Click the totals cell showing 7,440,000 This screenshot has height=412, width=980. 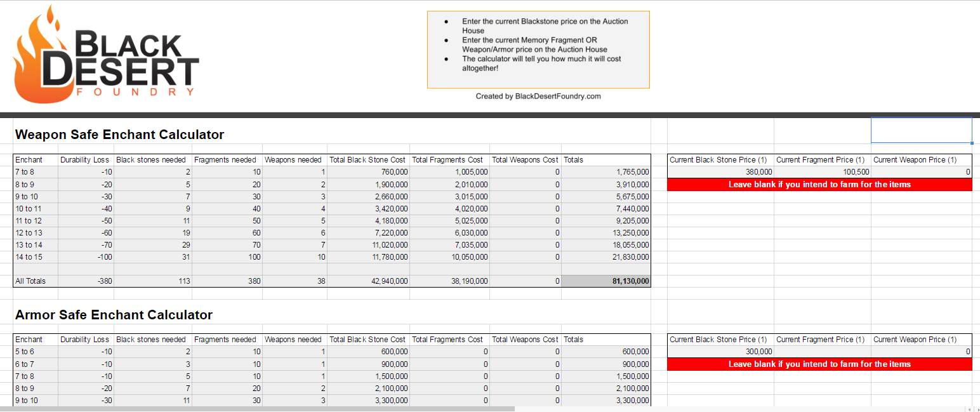click(x=606, y=208)
